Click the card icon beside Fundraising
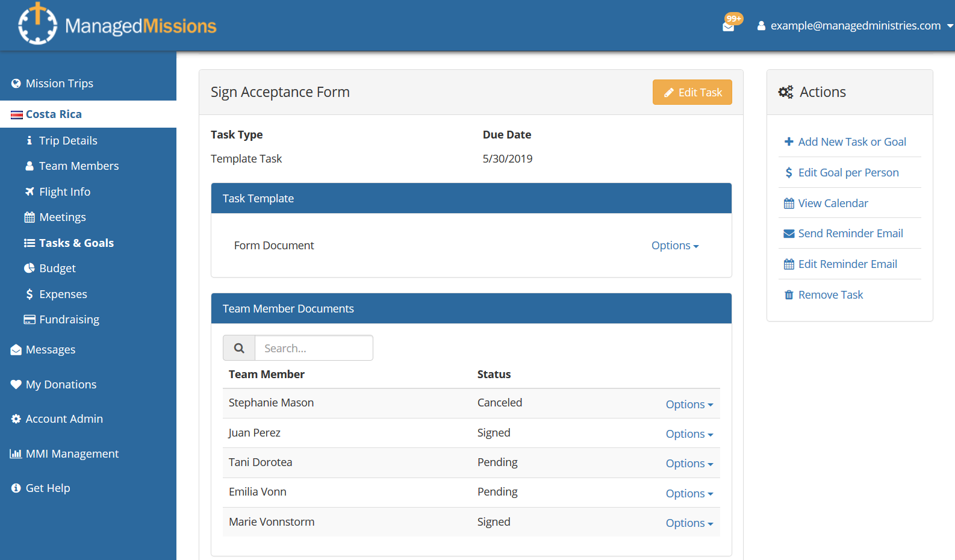This screenshot has width=955, height=560. tap(29, 319)
